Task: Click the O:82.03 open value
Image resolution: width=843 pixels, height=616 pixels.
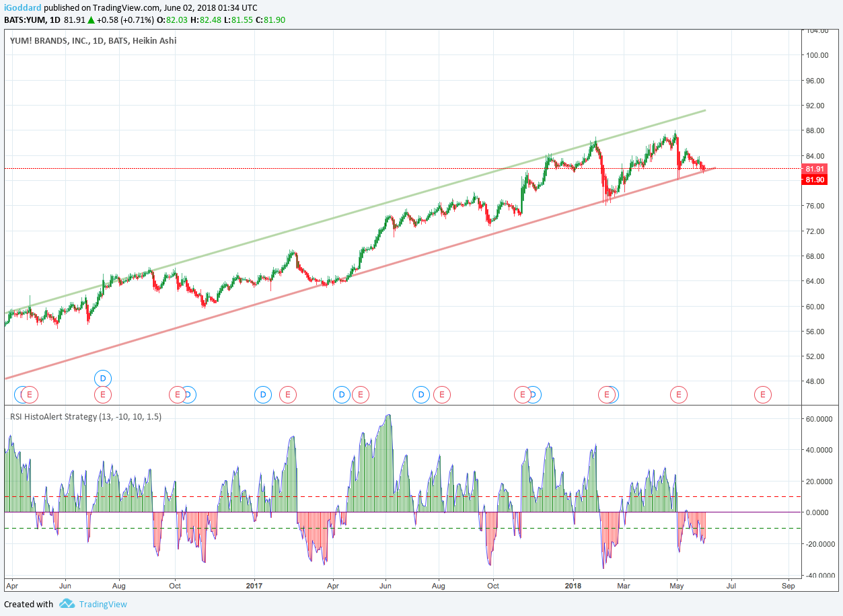Action: [x=174, y=20]
